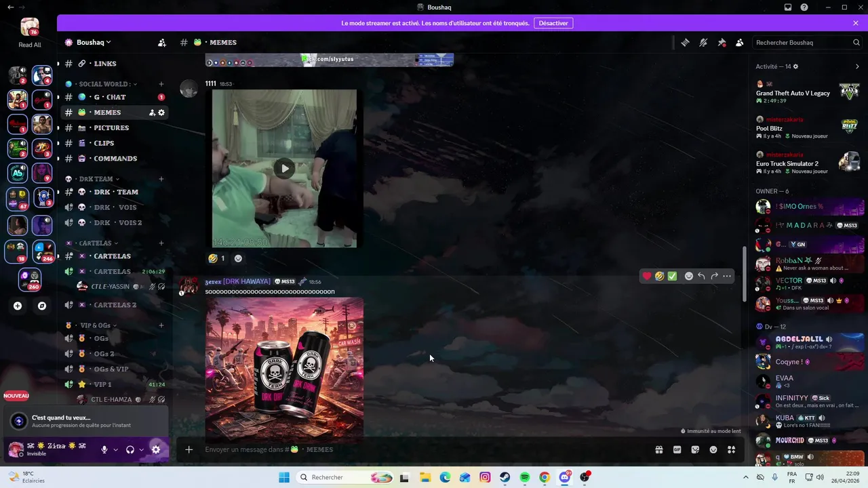Open Spotify from the Windows taskbar
The width and height of the screenshot is (868, 488).
[525, 478]
